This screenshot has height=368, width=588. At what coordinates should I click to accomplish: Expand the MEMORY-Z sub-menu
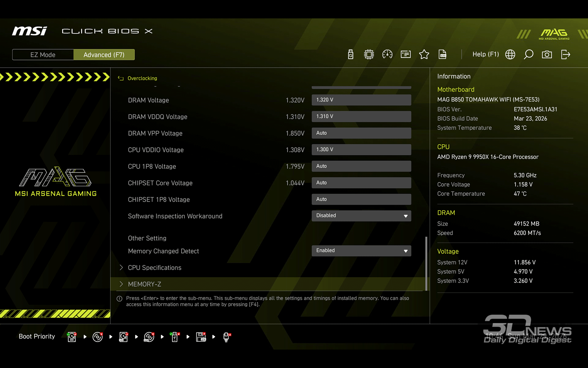coord(144,284)
